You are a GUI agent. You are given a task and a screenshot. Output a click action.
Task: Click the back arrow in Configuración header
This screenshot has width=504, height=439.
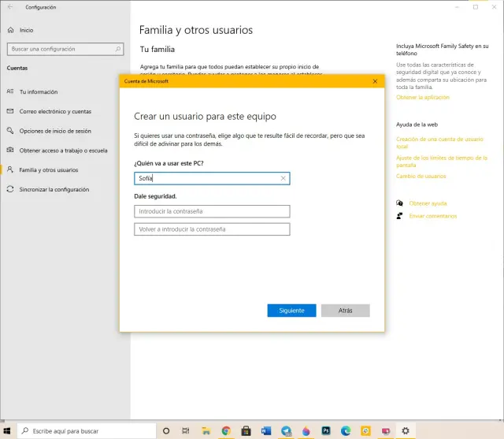9,7
